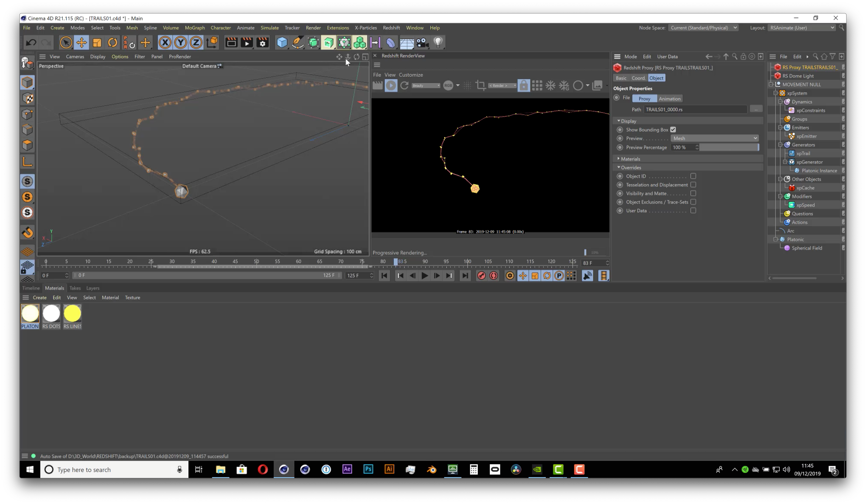
Task: Open the Render camera dropdown
Action: (502, 86)
